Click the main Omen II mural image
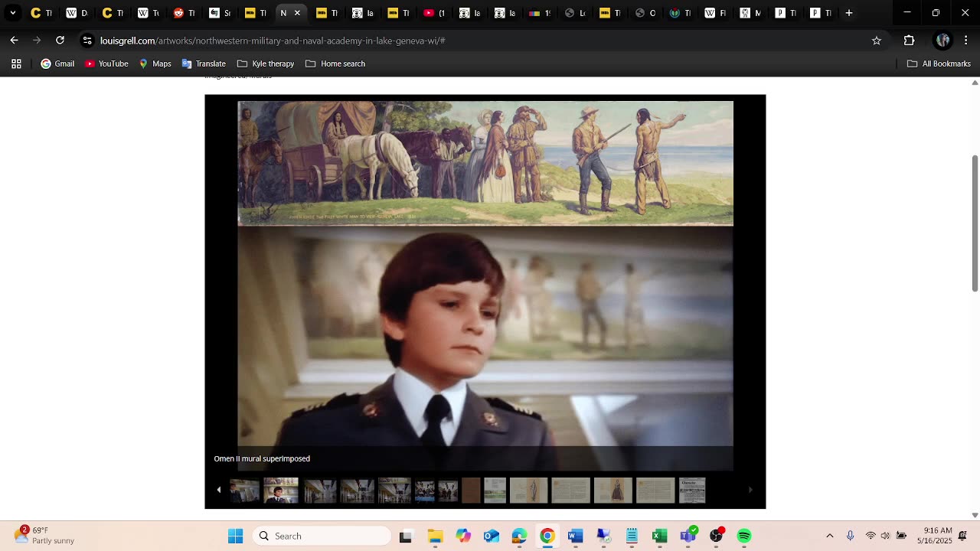Screen dimensions: 980x551 pyautogui.click(x=485, y=285)
